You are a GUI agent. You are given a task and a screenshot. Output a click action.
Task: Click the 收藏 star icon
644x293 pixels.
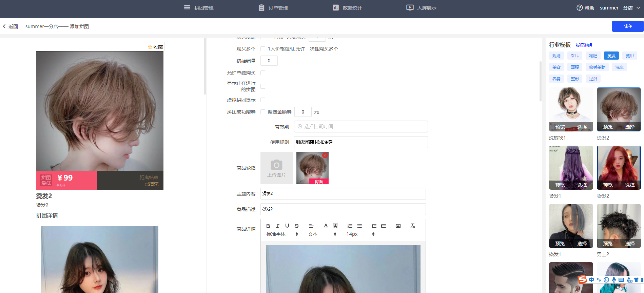tap(150, 47)
